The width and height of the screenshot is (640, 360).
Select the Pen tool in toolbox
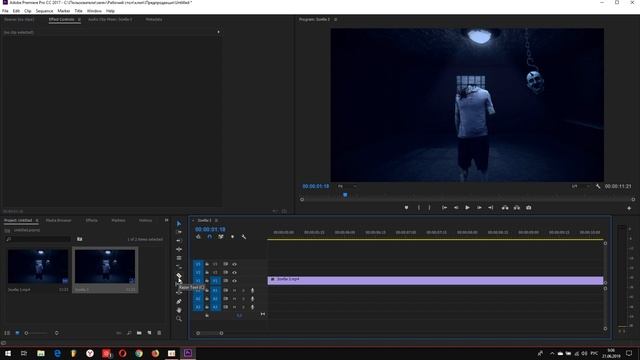(179, 301)
